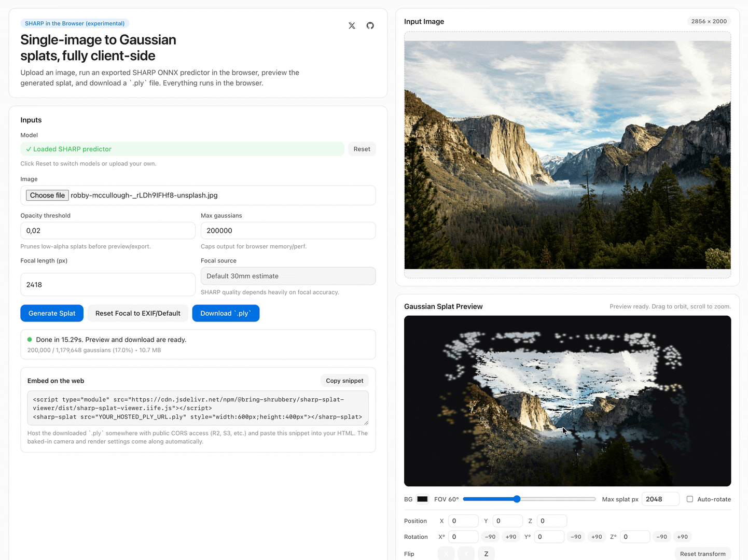Click "Caps output for browser memory/perf." hint
The height and width of the screenshot is (560, 748).
coord(254,246)
